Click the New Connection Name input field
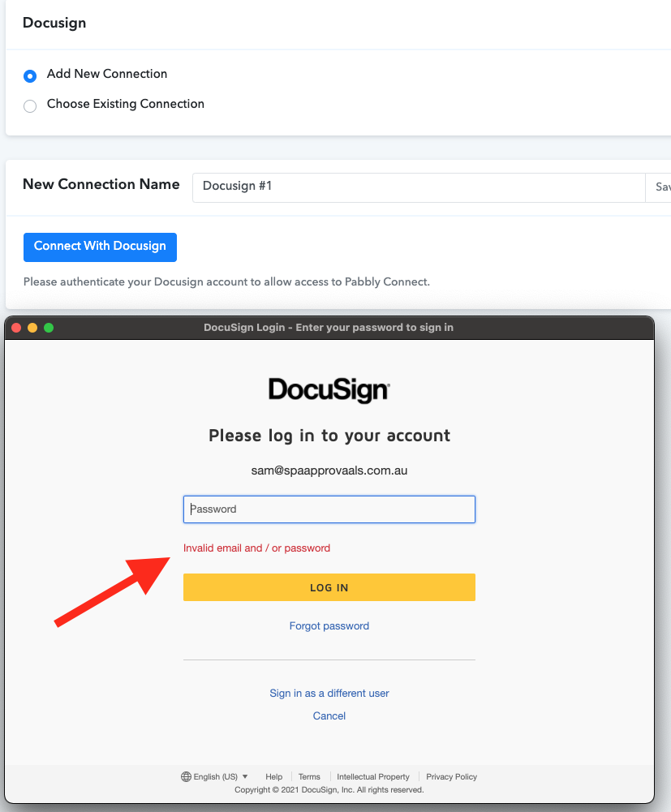 click(x=419, y=187)
